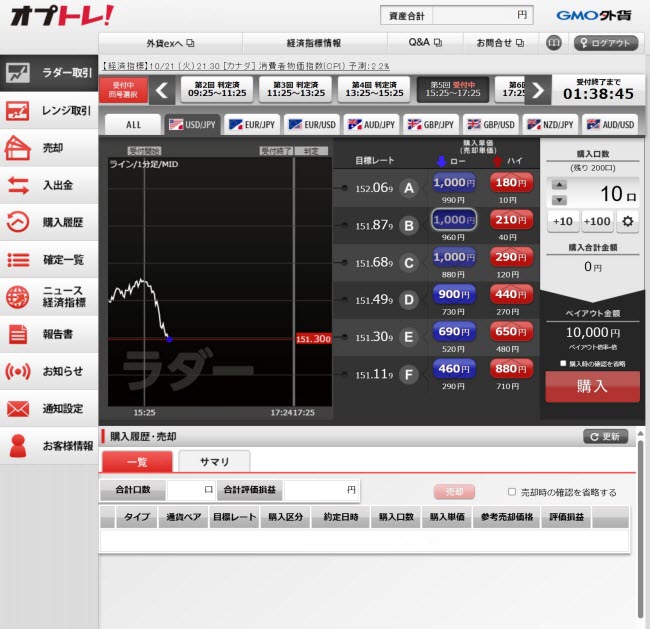650x629 pixels.
Task: Open ニュース経済指標 news section
Action: click(x=50, y=296)
